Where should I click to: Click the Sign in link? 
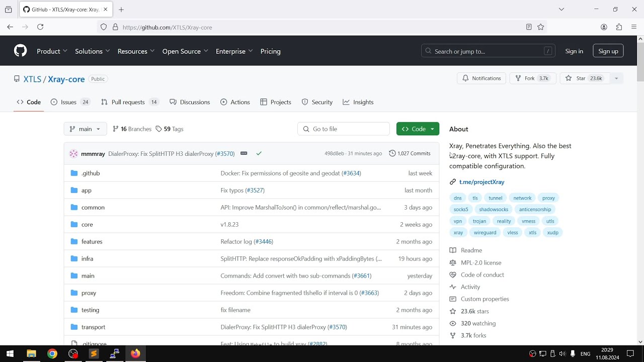[574, 51]
